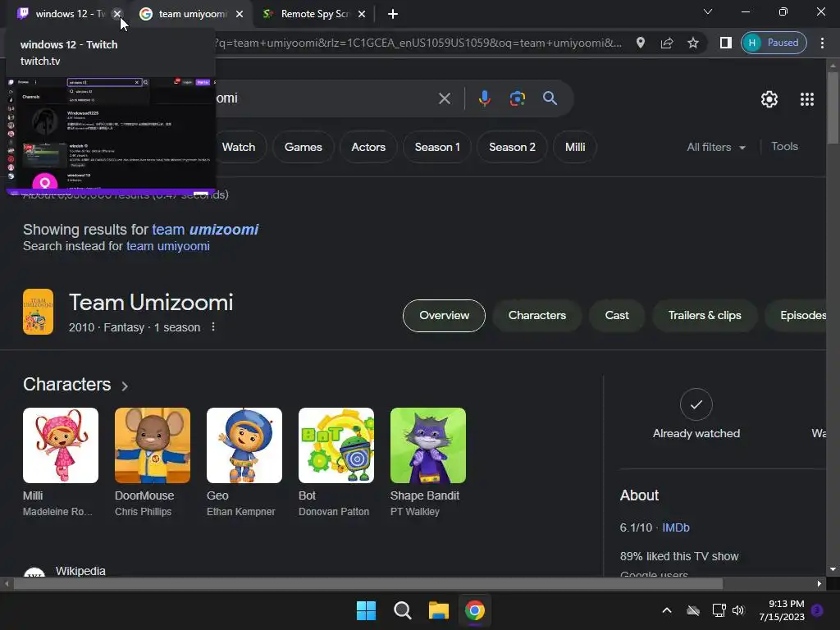840x630 pixels.
Task: Open the volume speaker tray icon
Action: [738, 610]
